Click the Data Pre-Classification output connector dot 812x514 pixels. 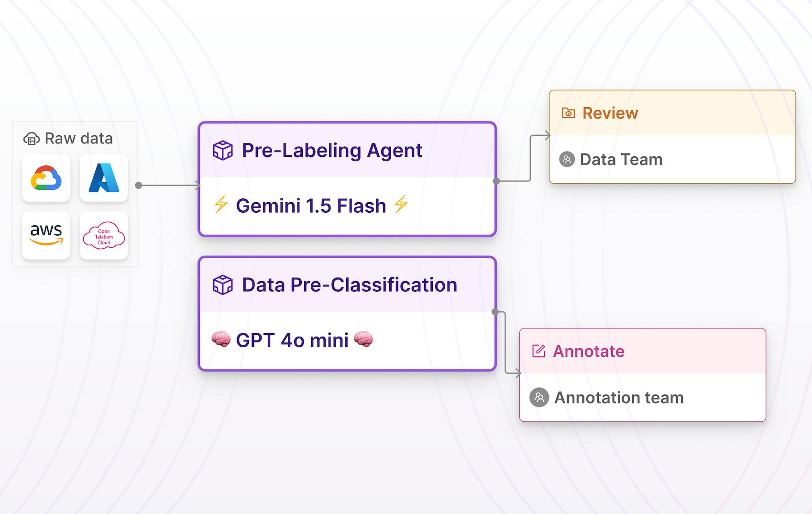pyautogui.click(x=495, y=312)
